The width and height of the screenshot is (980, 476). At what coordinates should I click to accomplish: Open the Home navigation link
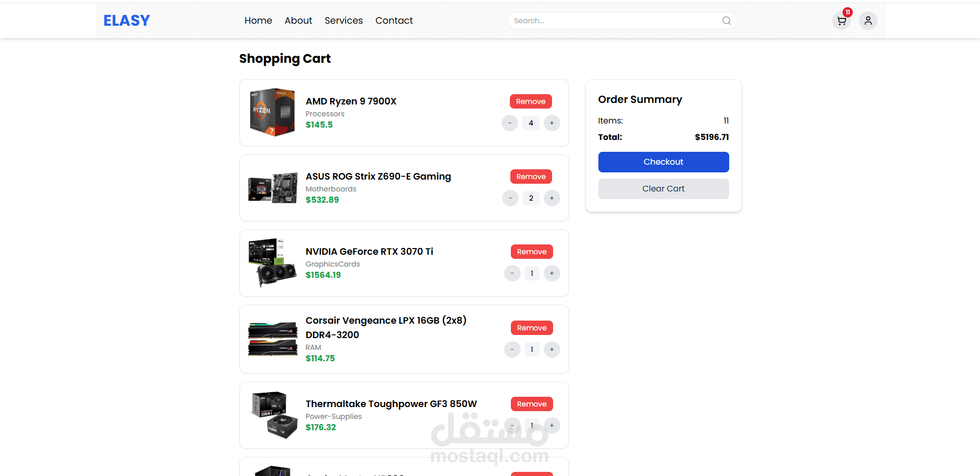(259, 21)
